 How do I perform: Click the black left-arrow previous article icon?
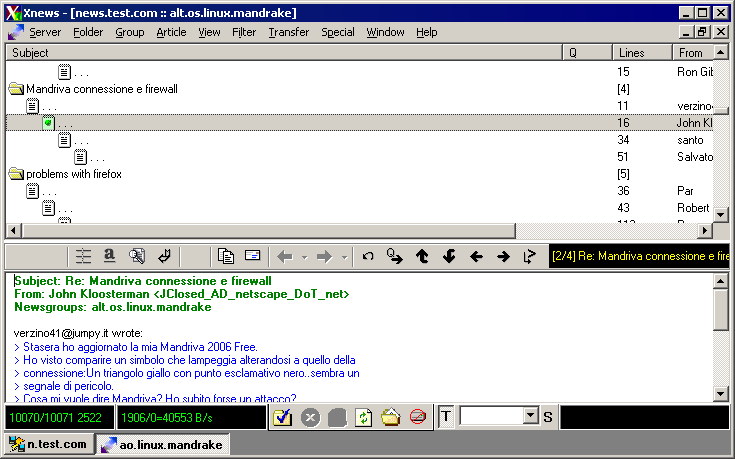(x=476, y=256)
